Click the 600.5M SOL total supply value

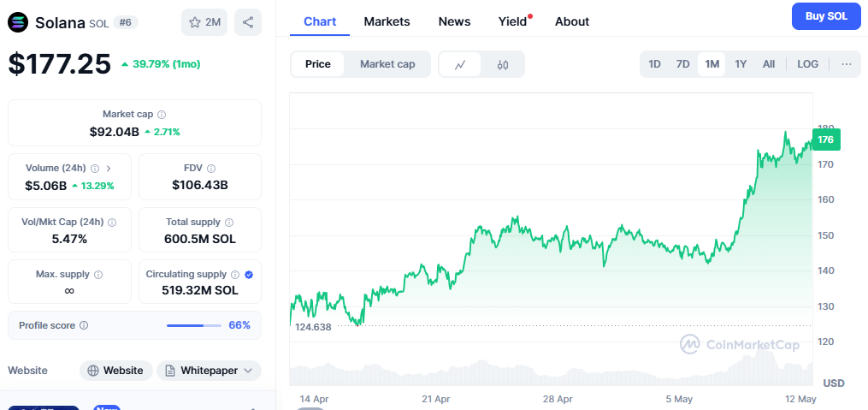200,239
